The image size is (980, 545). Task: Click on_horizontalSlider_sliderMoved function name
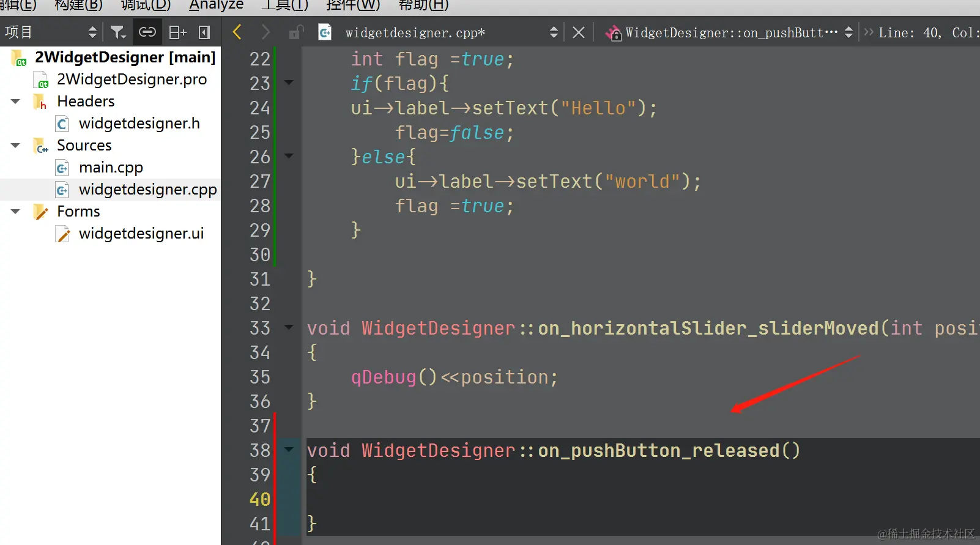(x=708, y=328)
